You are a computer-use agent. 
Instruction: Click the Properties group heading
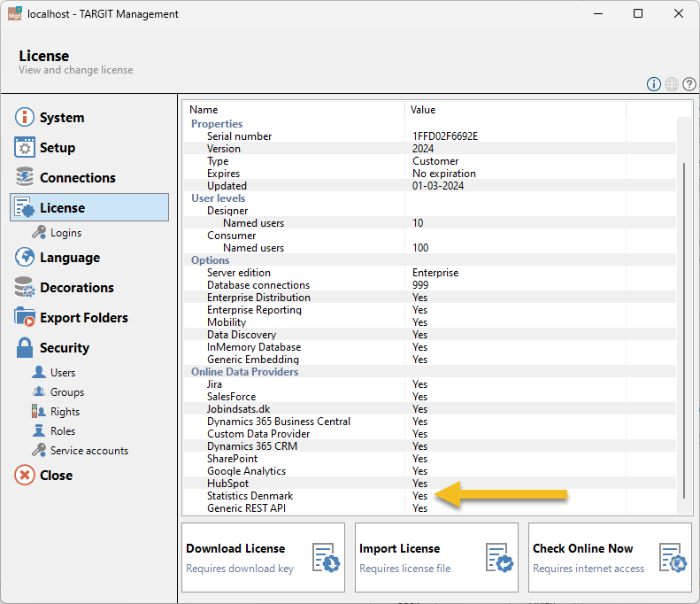click(217, 124)
